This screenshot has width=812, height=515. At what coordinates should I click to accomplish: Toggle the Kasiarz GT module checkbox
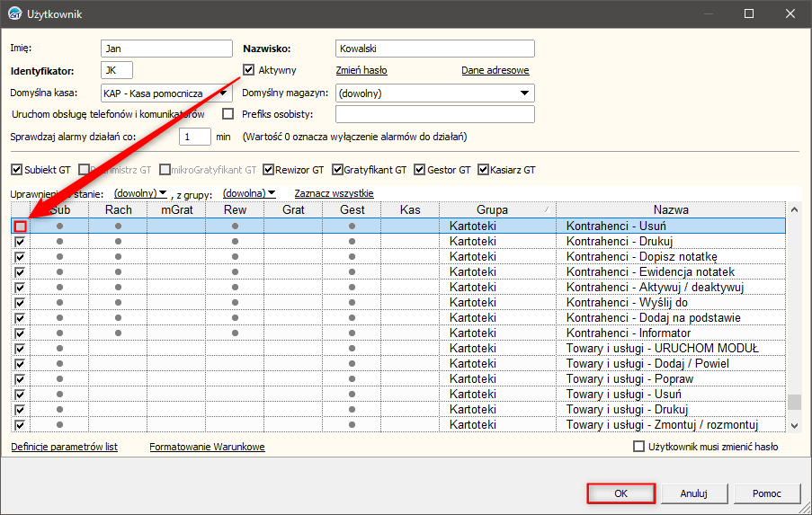pos(483,170)
